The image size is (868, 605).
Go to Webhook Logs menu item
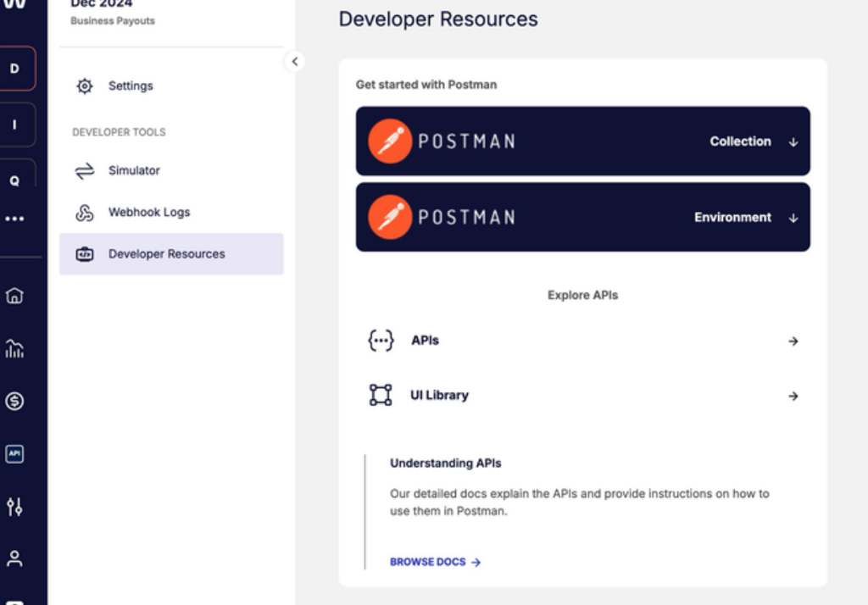point(149,212)
